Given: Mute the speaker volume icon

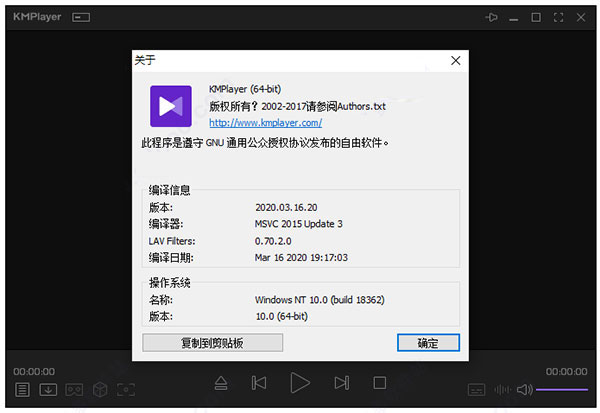Looking at the screenshot, I should click(x=525, y=390).
